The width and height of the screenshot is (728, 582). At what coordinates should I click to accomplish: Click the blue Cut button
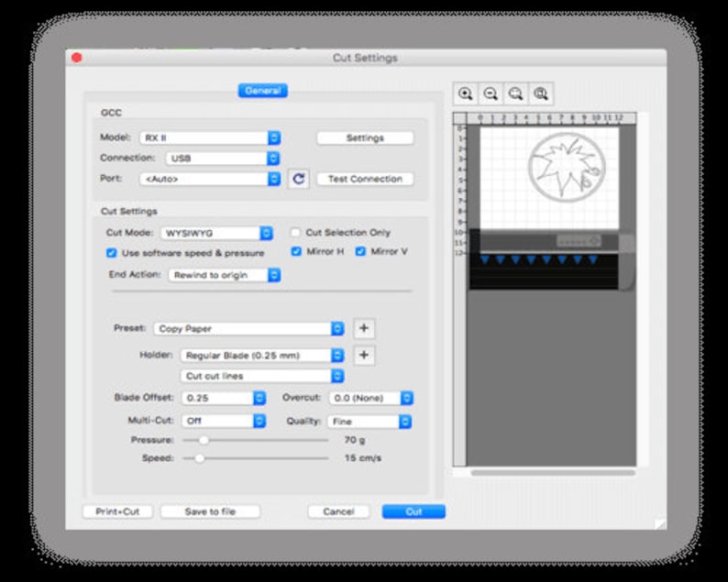point(414,511)
